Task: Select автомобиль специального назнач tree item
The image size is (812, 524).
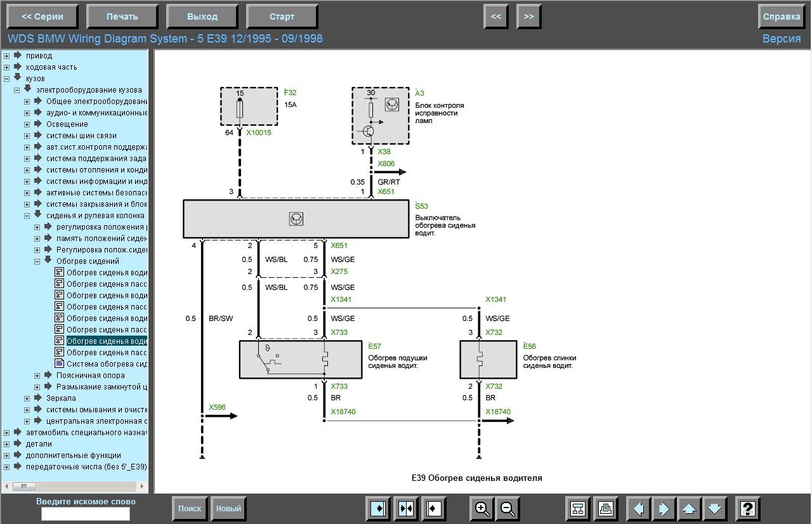Action: (86, 433)
